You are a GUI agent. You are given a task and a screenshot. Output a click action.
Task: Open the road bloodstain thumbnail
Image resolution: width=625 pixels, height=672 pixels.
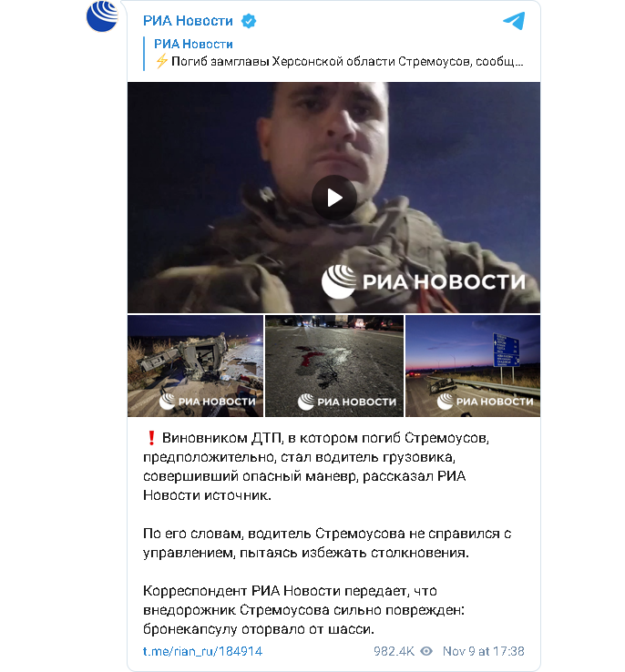coord(334,366)
